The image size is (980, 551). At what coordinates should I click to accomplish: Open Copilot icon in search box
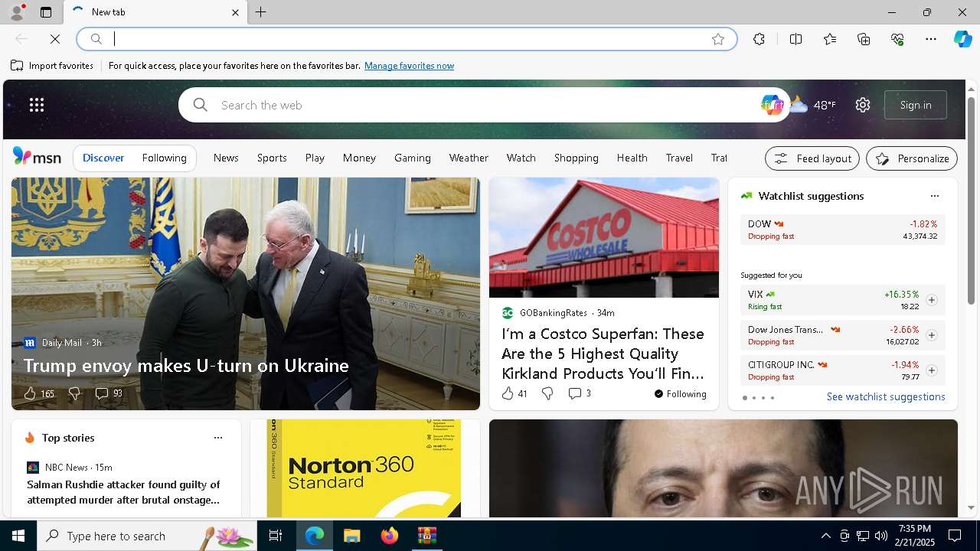(771, 105)
